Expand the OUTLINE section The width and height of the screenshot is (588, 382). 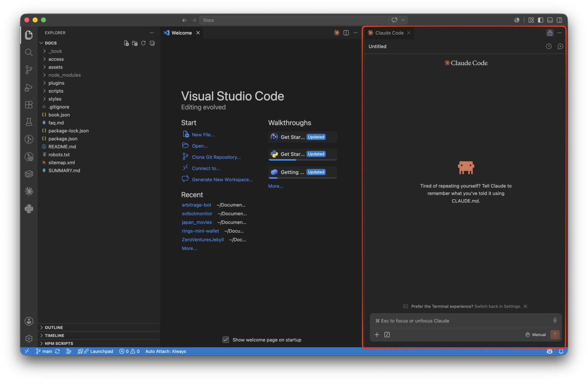99,327
